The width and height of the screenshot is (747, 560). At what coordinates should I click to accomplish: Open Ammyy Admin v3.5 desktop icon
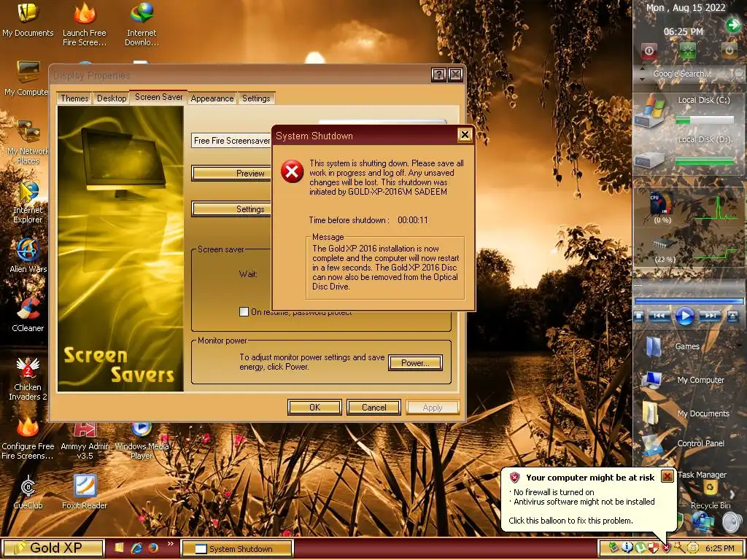coord(85,441)
